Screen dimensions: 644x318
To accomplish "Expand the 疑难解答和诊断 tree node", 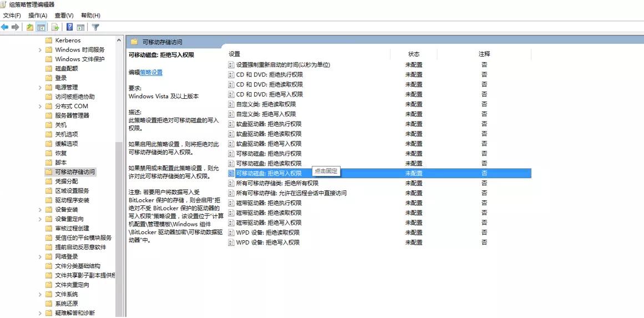I will pyautogui.click(x=40, y=313).
